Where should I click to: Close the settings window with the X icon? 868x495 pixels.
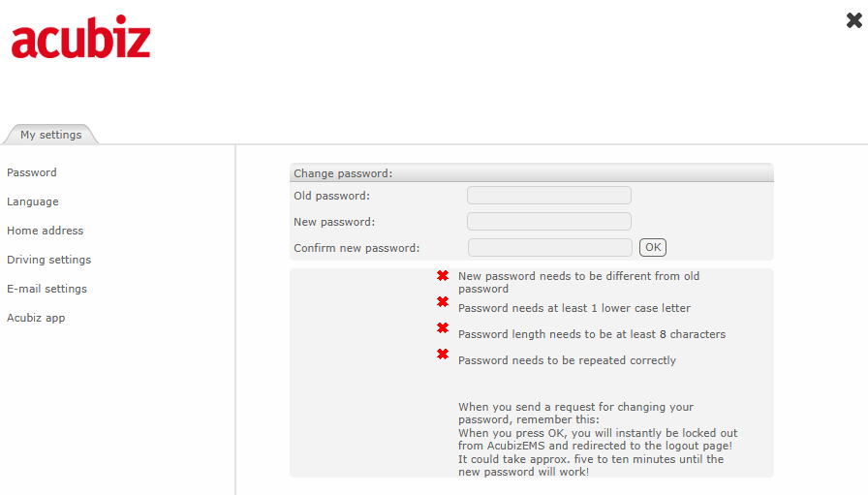854,20
